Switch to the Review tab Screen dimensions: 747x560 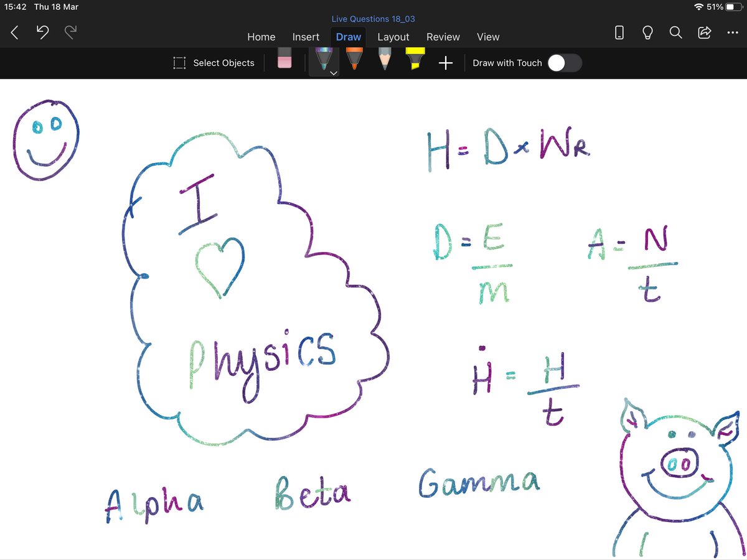tap(443, 37)
